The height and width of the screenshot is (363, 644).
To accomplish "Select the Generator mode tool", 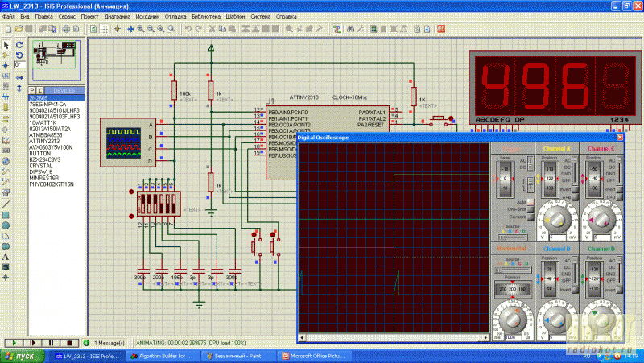I will pos(6,161).
